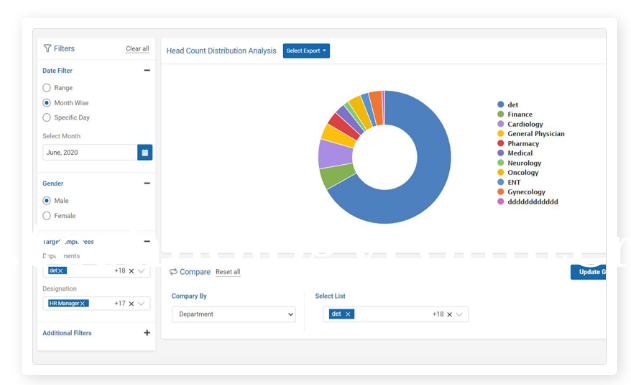Open the Departments filter dropdown chevron
The height and width of the screenshot is (385, 631).
(141, 271)
